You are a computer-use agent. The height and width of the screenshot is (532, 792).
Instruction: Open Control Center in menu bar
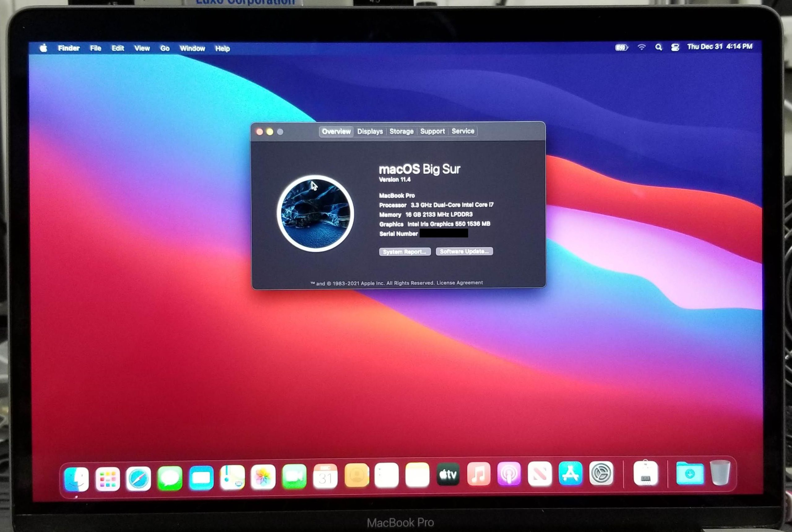click(675, 48)
